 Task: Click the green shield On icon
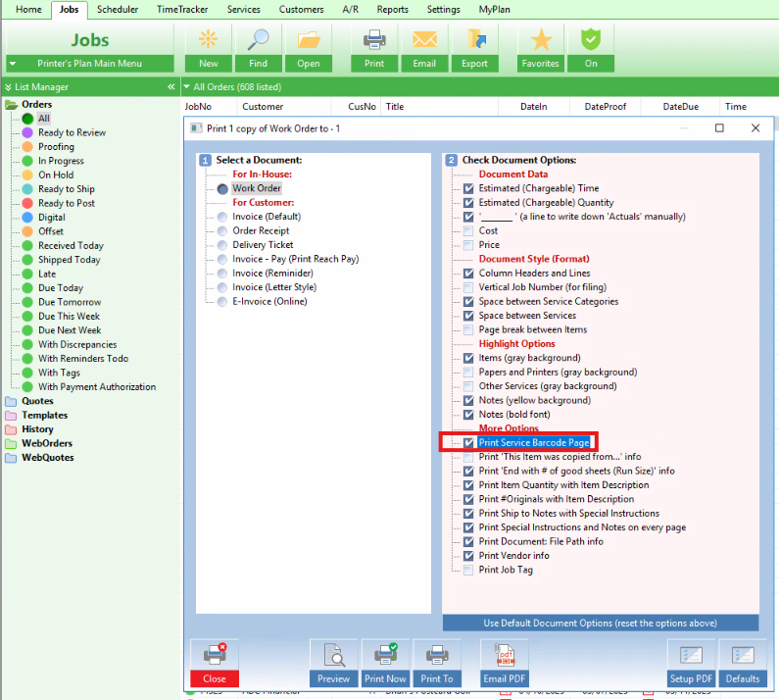pyautogui.click(x=591, y=39)
